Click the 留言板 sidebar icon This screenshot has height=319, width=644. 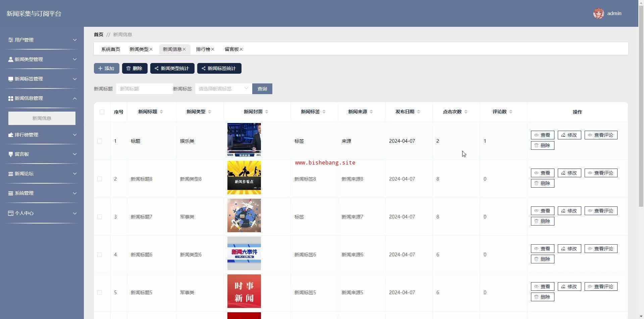click(11, 154)
